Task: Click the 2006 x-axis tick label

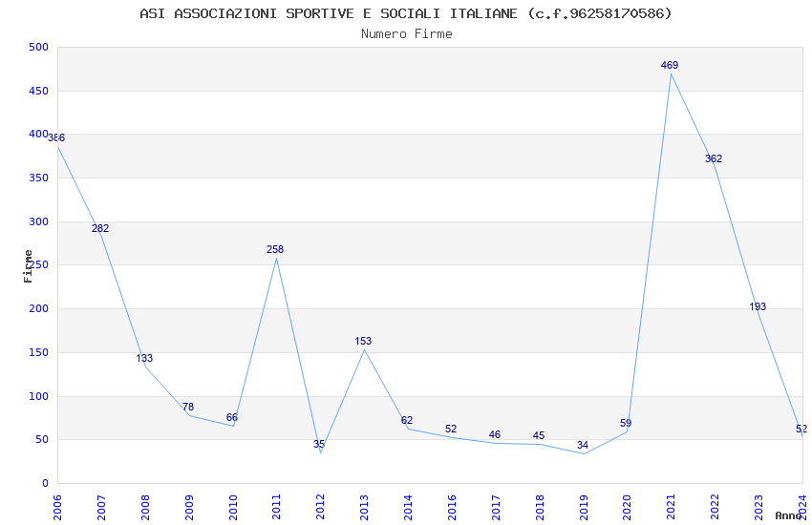Action: point(57,507)
